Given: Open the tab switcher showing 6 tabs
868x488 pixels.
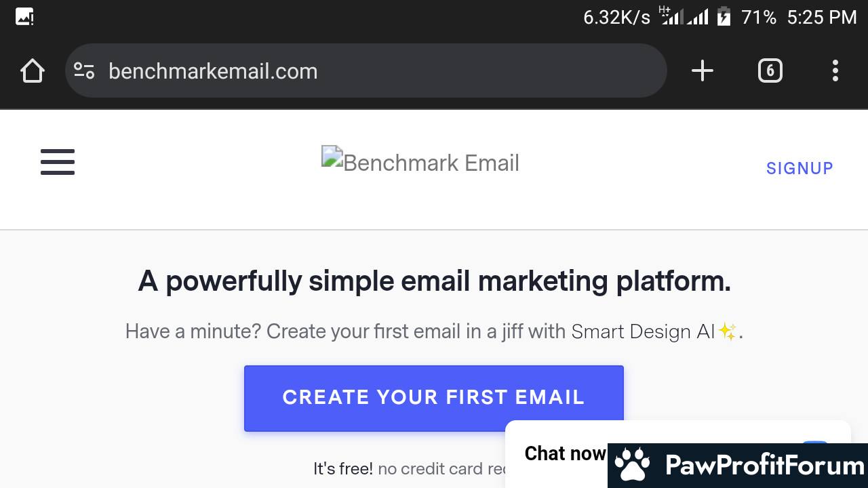Looking at the screenshot, I should point(770,70).
